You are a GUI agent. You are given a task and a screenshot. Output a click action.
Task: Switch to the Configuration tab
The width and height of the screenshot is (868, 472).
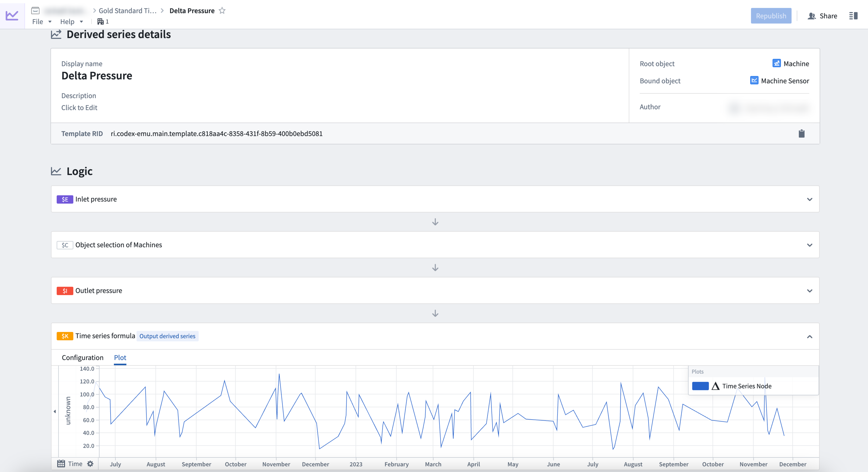(x=83, y=358)
